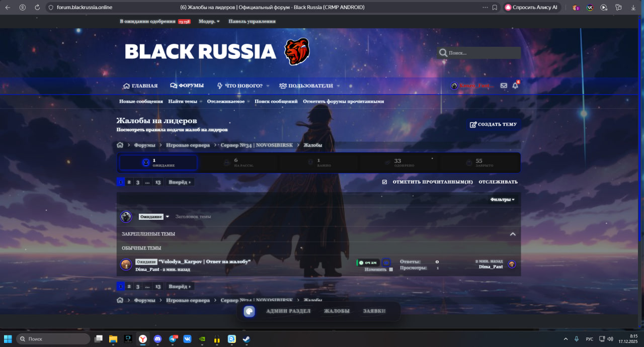Click the eye icon in the Volodya_Karpov thread row
The width and height of the screenshot is (644, 347).
pyautogui.click(x=386, y=263)
